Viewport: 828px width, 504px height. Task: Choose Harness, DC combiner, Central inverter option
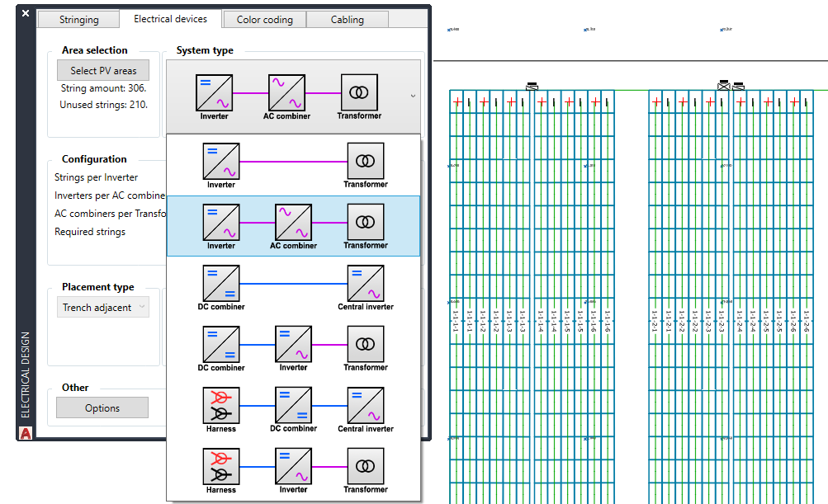(293, 409)
